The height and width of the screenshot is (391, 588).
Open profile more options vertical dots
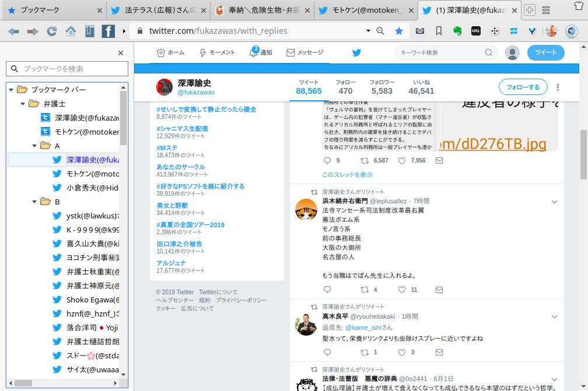coord(558,87)
